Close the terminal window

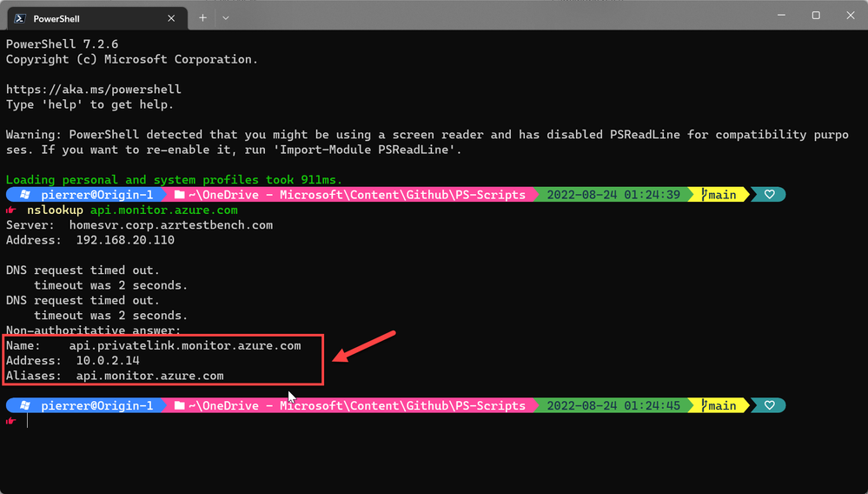pyautogui.click(x=851, y=15)
